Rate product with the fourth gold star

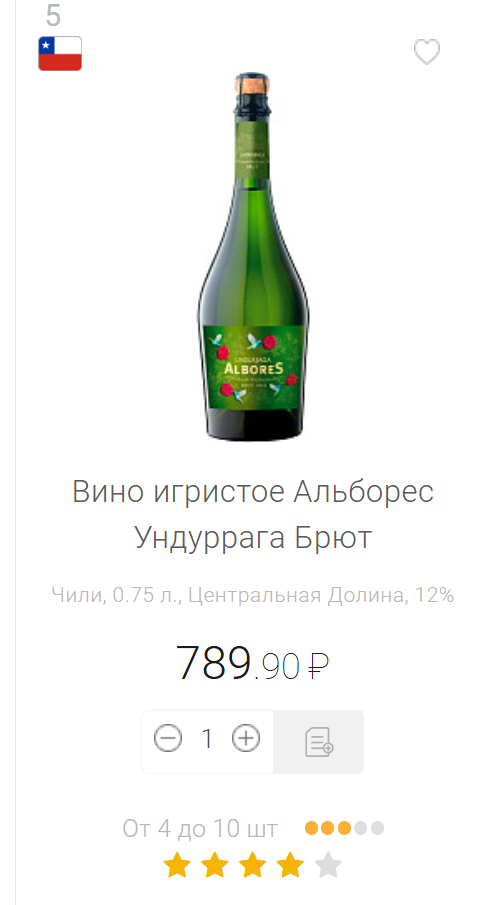pos(290,866)
